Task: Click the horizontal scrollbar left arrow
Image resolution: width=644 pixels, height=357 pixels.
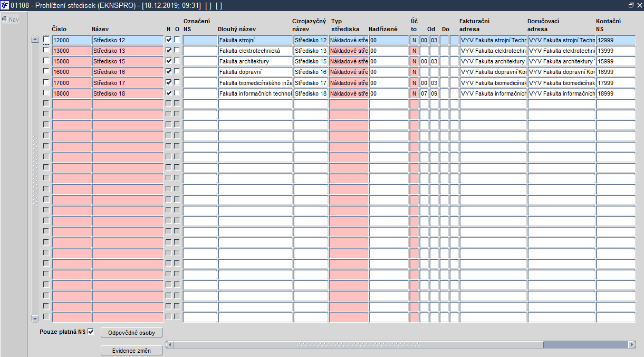Action: [169, 344]
